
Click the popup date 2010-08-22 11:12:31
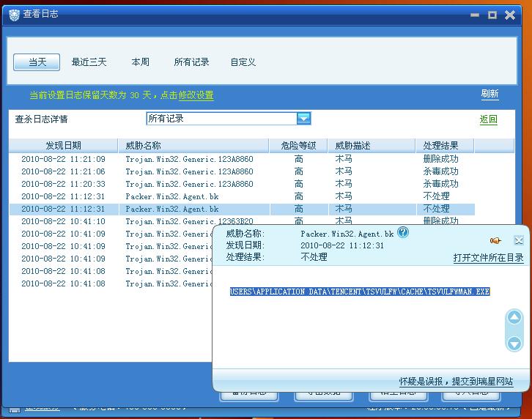pos(342,245)
